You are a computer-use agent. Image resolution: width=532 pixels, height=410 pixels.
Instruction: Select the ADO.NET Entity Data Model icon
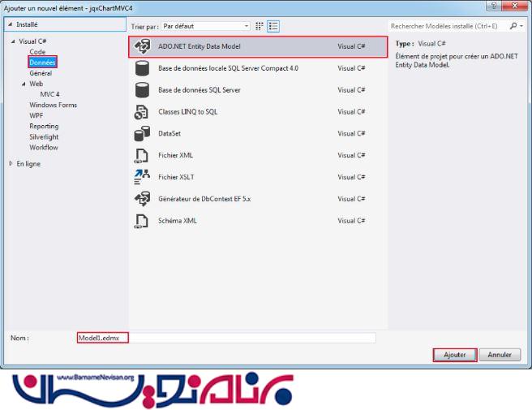tap(142, 47)
